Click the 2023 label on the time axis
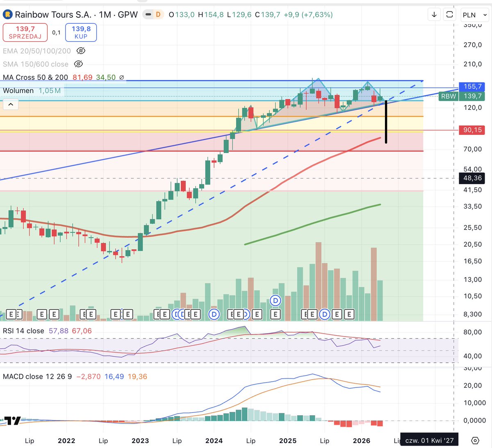The width and height of the screenshot is (492, 448). (140, 441)
